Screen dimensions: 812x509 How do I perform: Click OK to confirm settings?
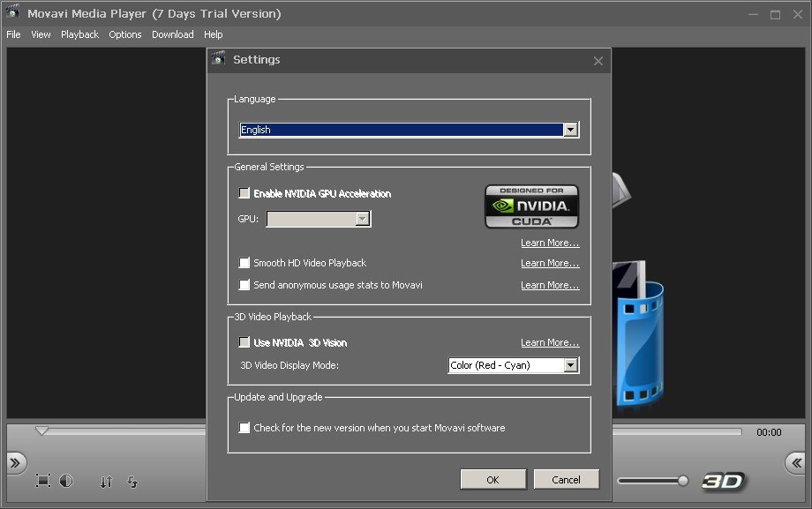pos(492,479)
